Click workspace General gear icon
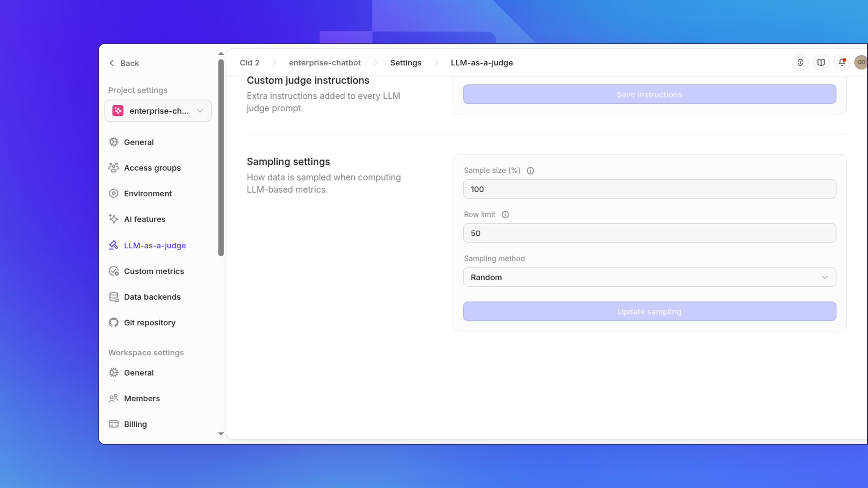This screenshot has height=488, width=868. coord(114,373)
